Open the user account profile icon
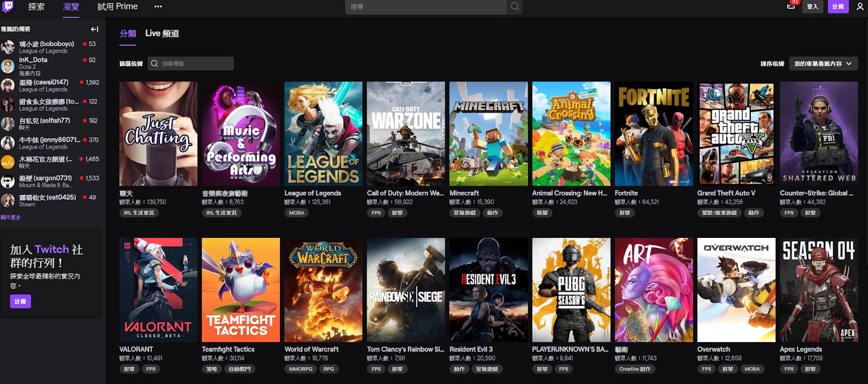 pos(860,7)
